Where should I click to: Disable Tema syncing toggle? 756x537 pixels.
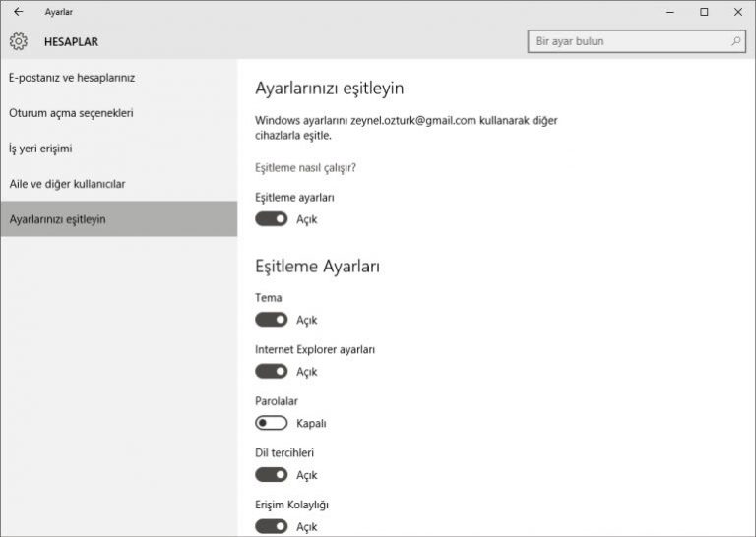tap(271, 320)
